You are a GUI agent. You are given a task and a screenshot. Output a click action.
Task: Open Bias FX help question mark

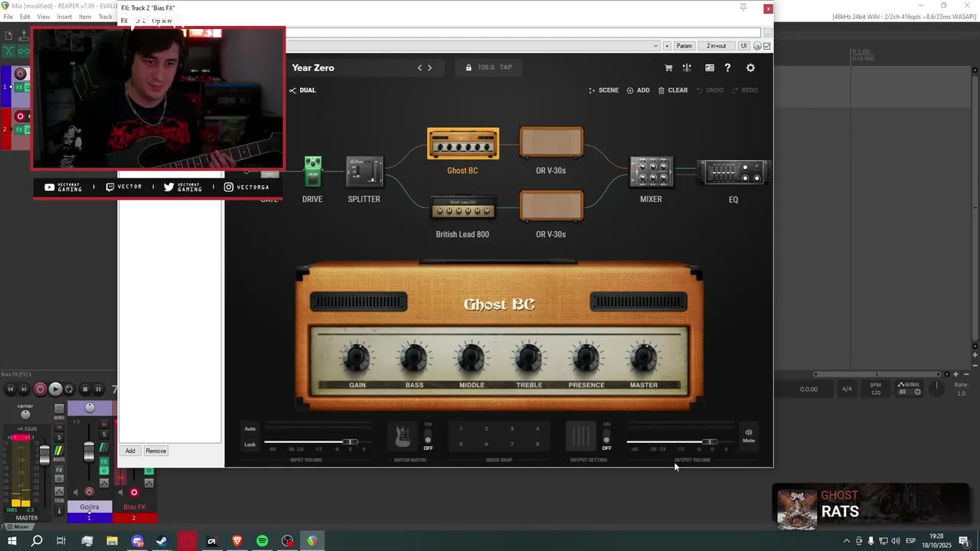(727, 67)
